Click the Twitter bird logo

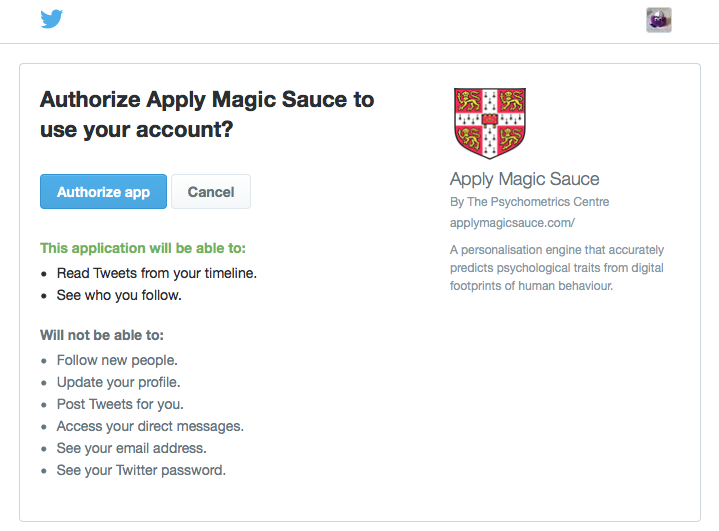[52, 20]
